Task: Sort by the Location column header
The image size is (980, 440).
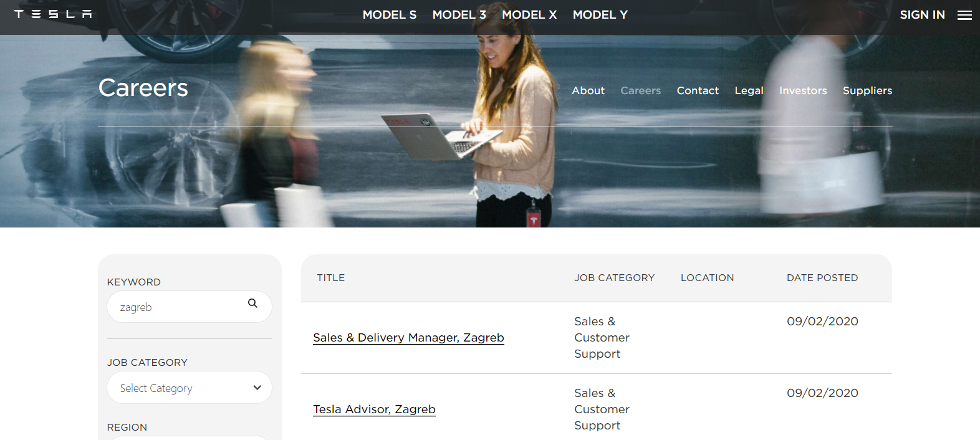Action: [707, 278]
